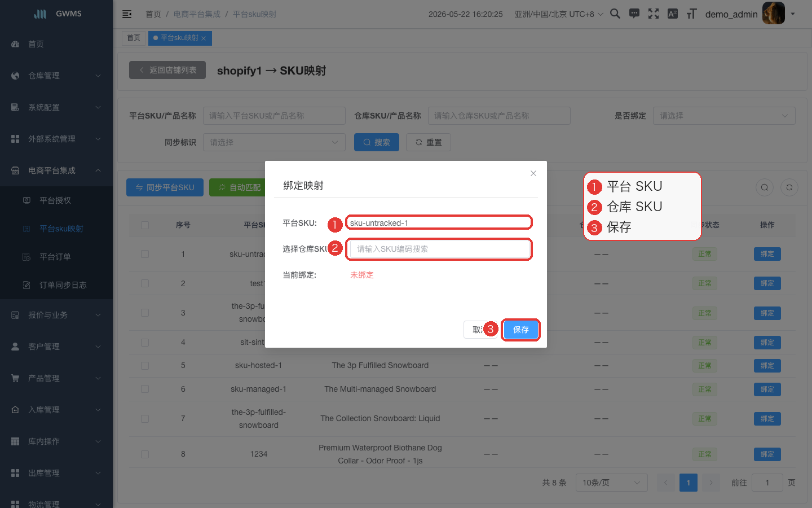The height and width of the screenshot is (508, 812).
Task: Open the language switch icon
Action: (x=673, y=14)
